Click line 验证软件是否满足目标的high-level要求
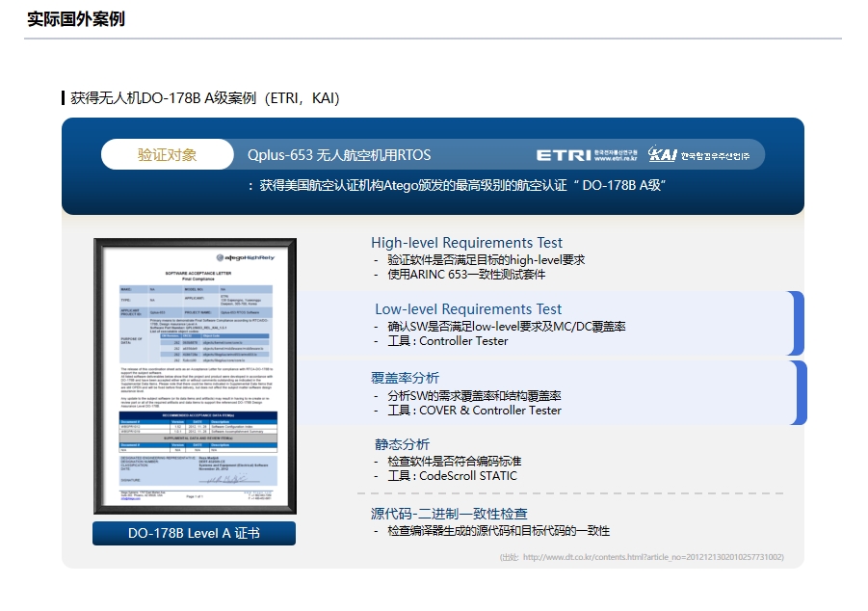 click(x=486, y=260)
